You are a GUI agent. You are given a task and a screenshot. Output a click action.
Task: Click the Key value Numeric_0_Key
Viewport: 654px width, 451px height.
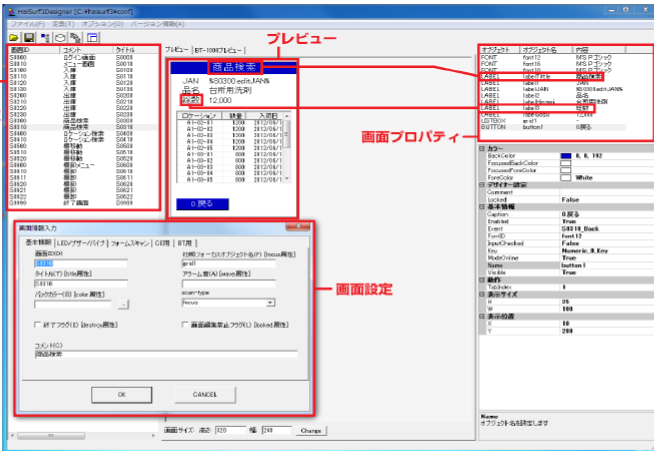585,251
